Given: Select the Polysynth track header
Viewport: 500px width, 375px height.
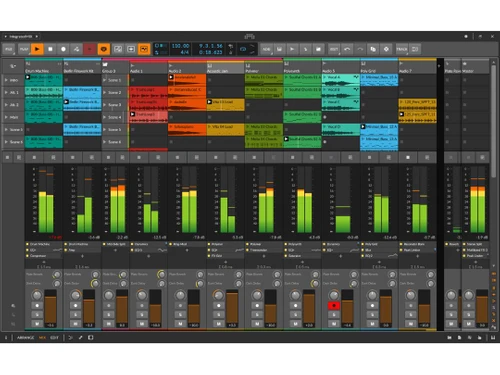Looking at the screenshot, I should [302, 68].
